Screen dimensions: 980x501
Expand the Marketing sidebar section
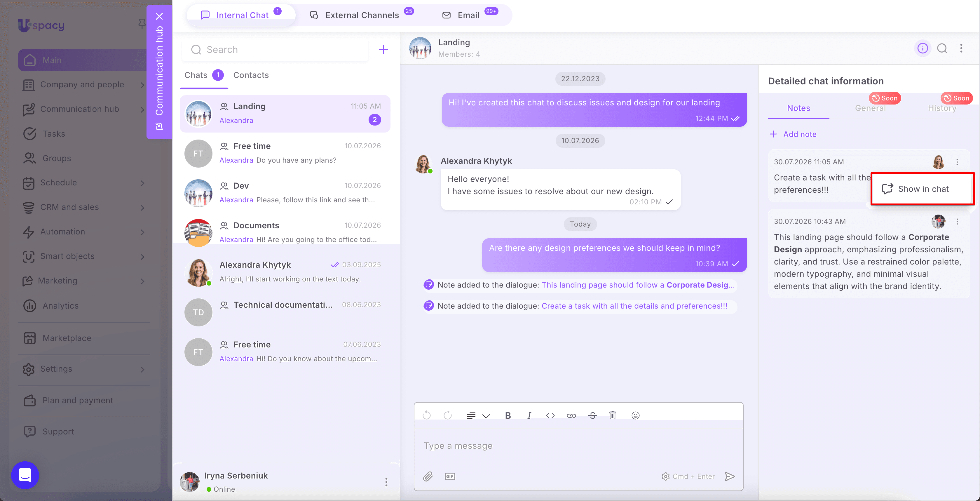pos(143,281)
